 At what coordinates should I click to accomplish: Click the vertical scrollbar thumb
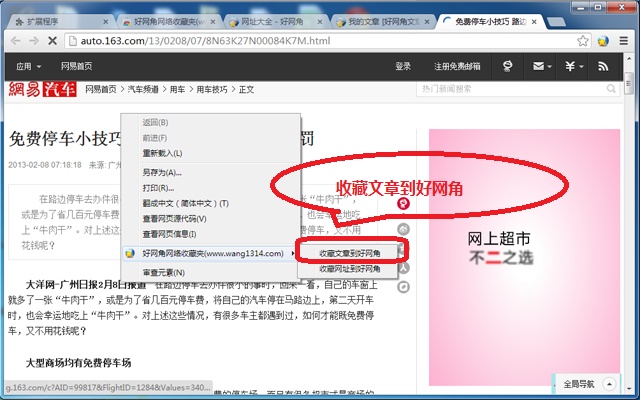(629, 84)
